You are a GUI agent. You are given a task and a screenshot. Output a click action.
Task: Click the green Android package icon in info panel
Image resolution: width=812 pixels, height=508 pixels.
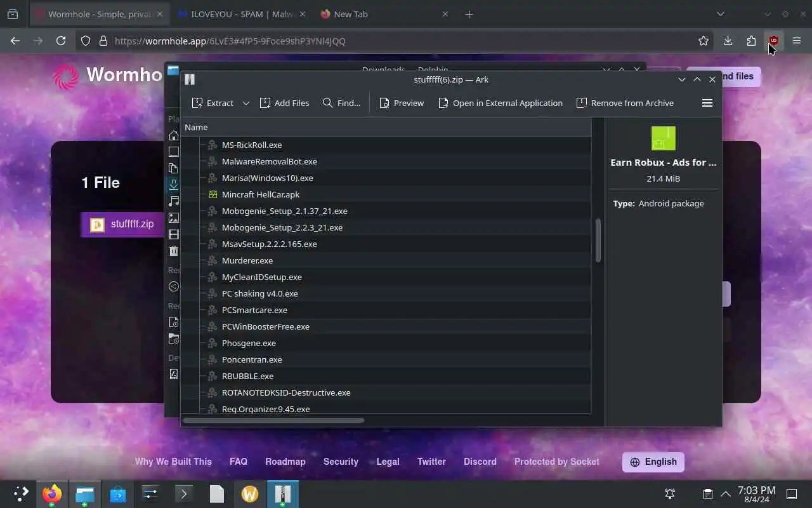point(664,138)
